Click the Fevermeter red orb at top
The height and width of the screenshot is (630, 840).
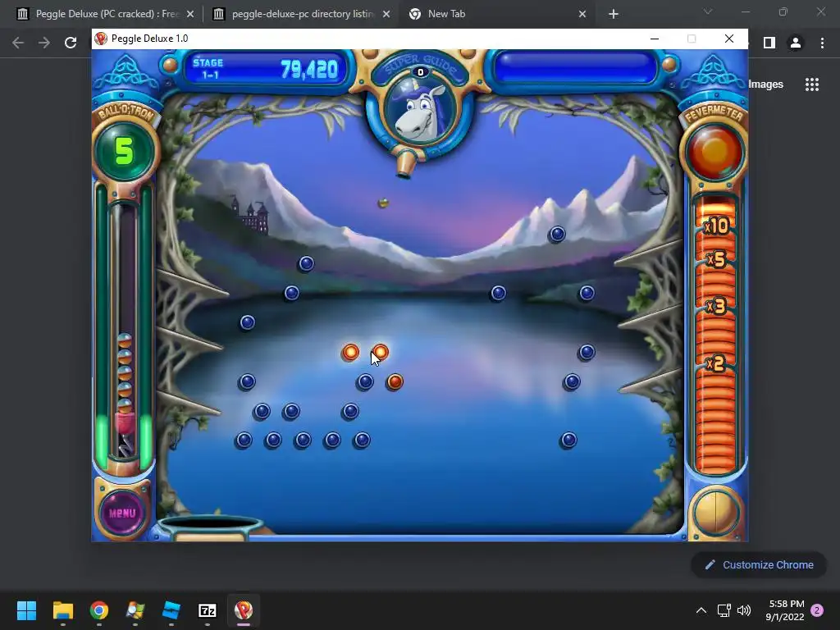(x=714, y=153)
